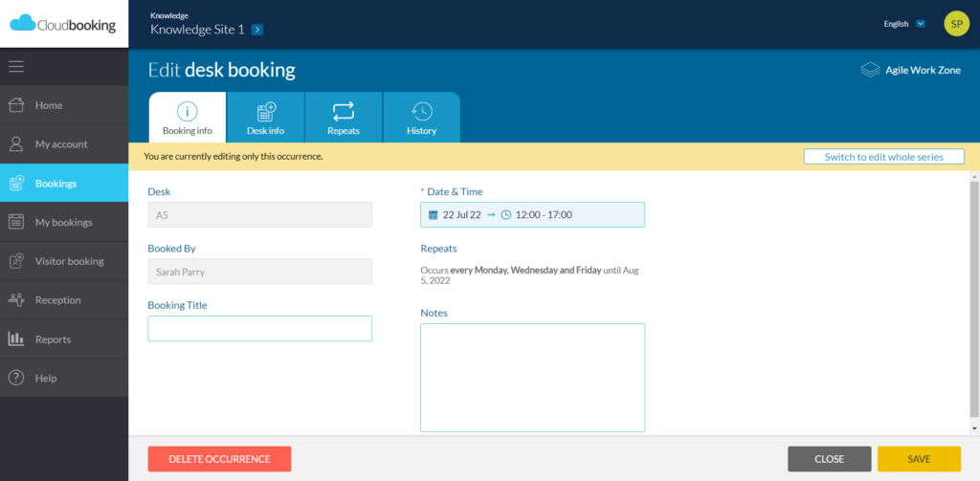The height and width of the screenshot is (481, 980).
Task: Open My account in the sidebar
Action: (64, 143)
